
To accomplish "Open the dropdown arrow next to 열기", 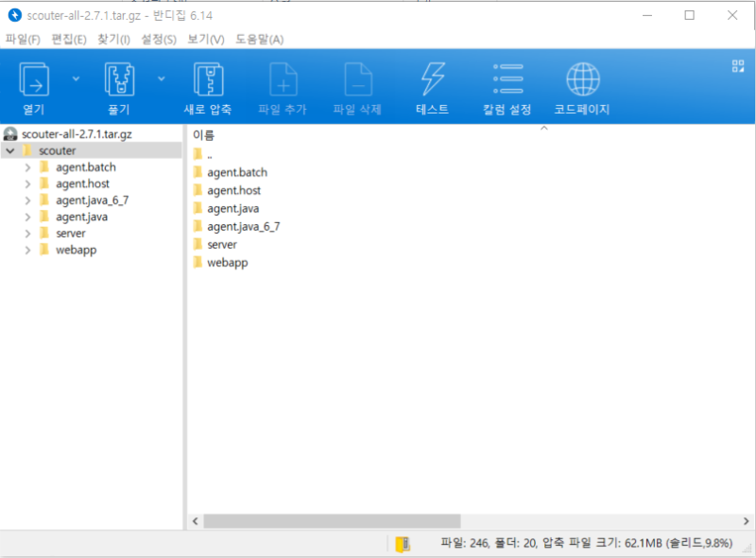I will click(x=76, y=78).
